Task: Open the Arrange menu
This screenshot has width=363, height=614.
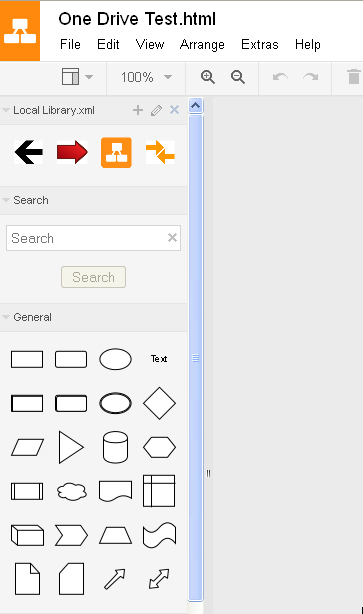Action: pos(202,45)
